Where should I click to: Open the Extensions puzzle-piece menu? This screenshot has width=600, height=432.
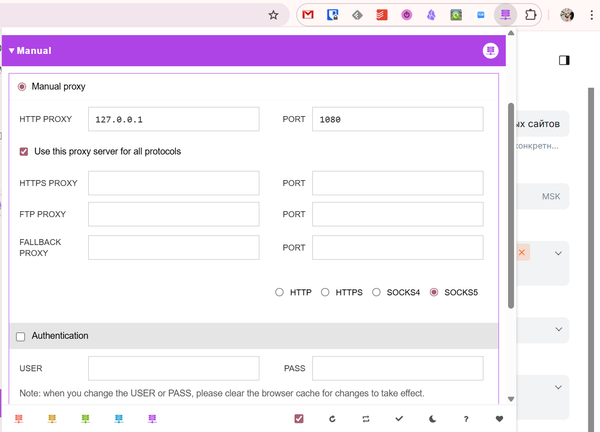[530, 15]
